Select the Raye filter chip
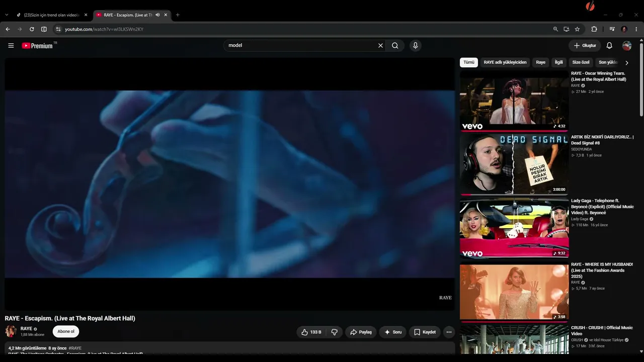Screen dimensions: 644x362 [541, 62]
